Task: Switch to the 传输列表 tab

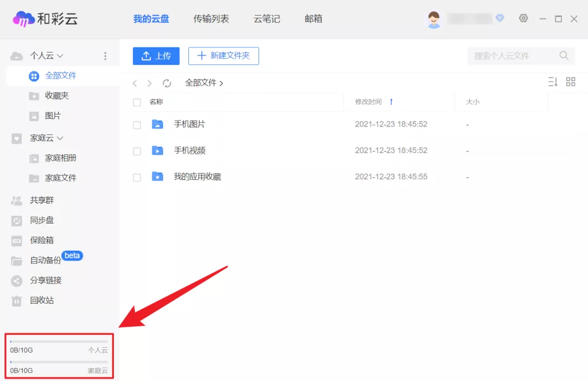Action: (211, 18)
